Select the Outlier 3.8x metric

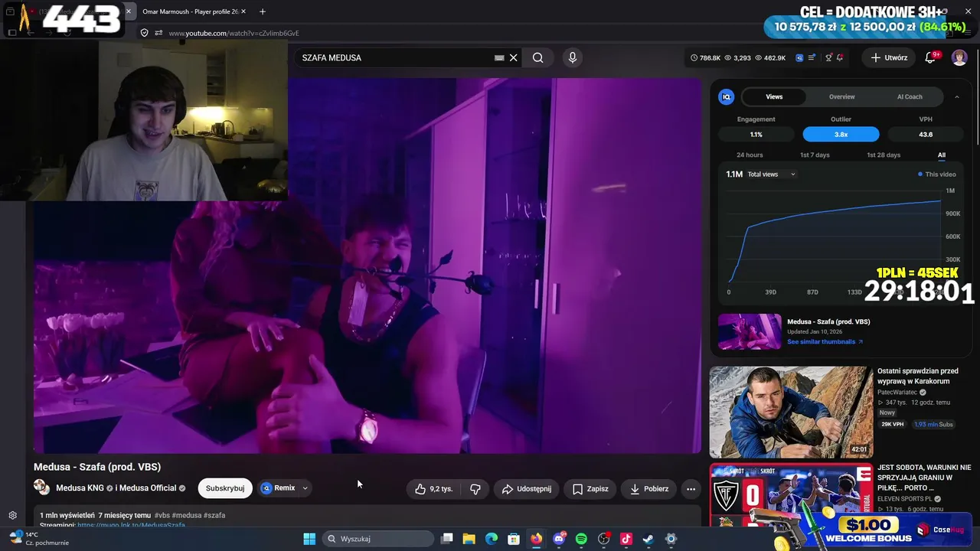[x=841, y=135]
